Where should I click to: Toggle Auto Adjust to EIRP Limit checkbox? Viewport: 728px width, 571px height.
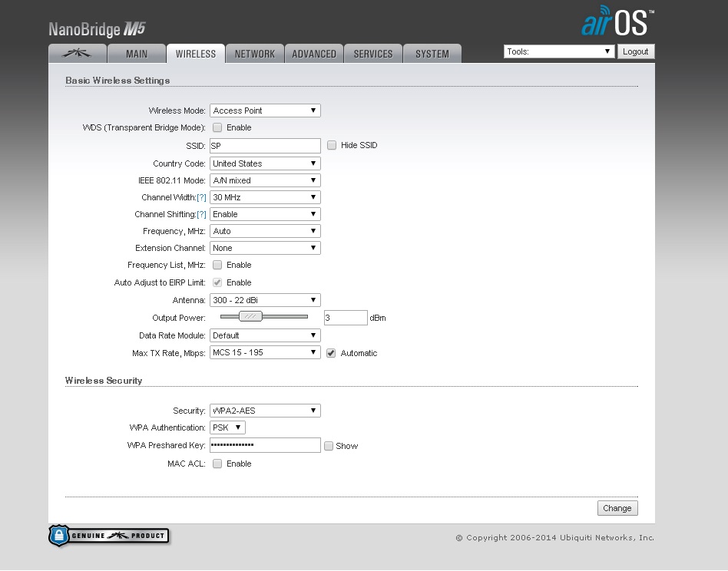pos(217,282)
